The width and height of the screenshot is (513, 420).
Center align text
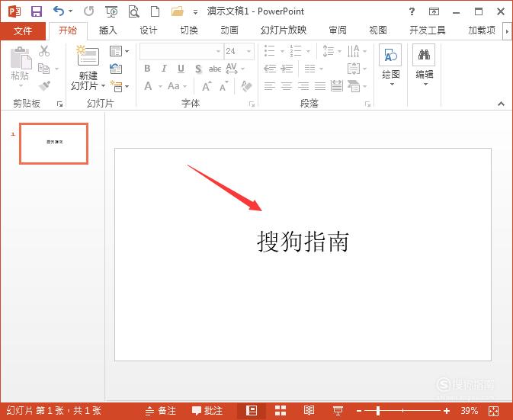click(287, 86)
